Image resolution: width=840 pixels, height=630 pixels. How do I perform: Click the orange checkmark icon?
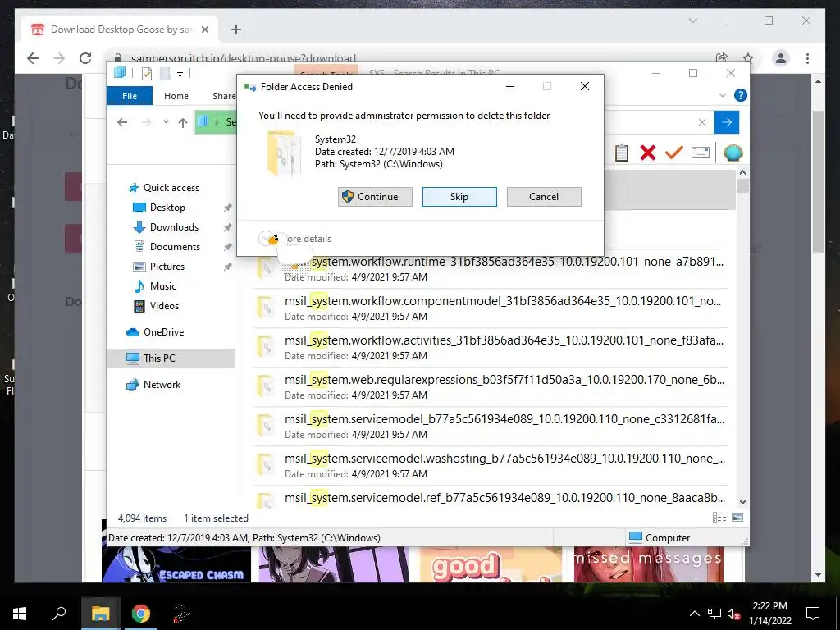[x=673, y=153]
